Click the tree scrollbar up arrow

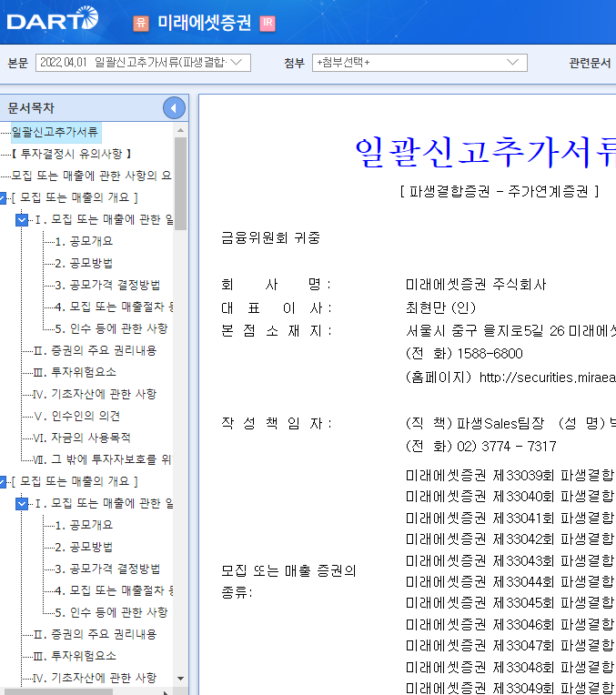(x=180, y=130)
